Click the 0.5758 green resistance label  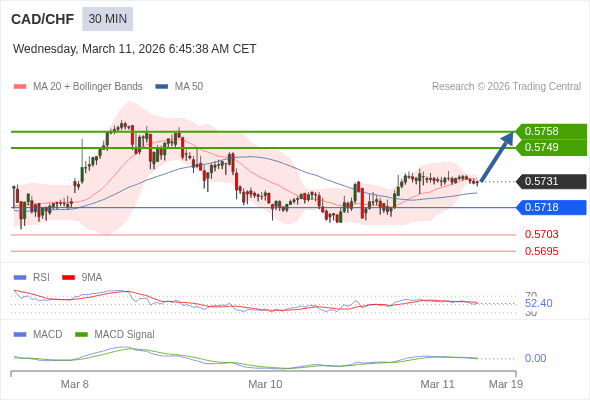[x=551, y=131]
